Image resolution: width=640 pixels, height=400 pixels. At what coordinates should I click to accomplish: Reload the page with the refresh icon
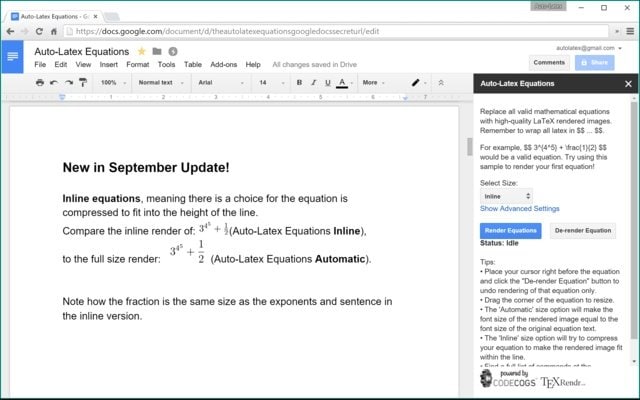click(39, 31)
